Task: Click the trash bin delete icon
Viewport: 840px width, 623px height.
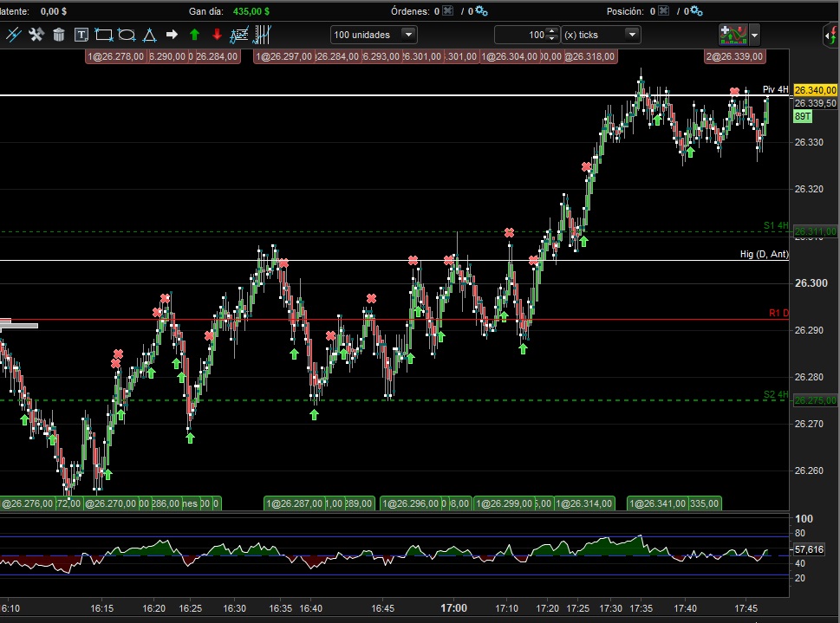Action: click(x=59, y=35)
